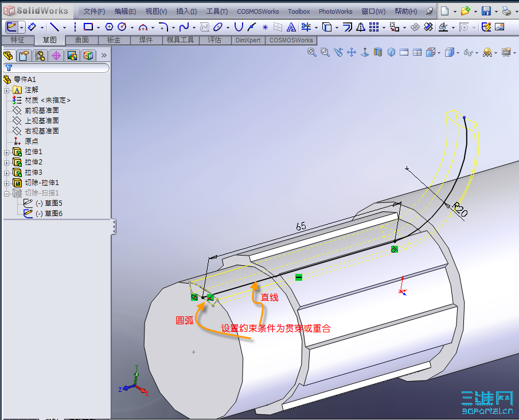Open the Circle tool dropdown arrow
The image size is (519, 420).
tap(132, 28)
